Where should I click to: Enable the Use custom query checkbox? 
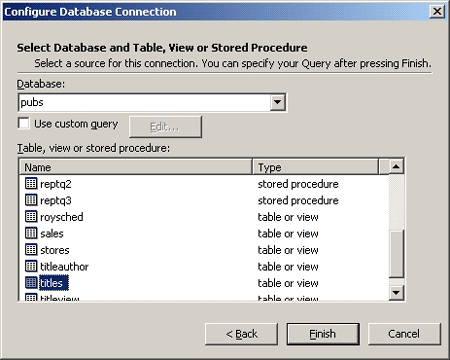[24, 123]
